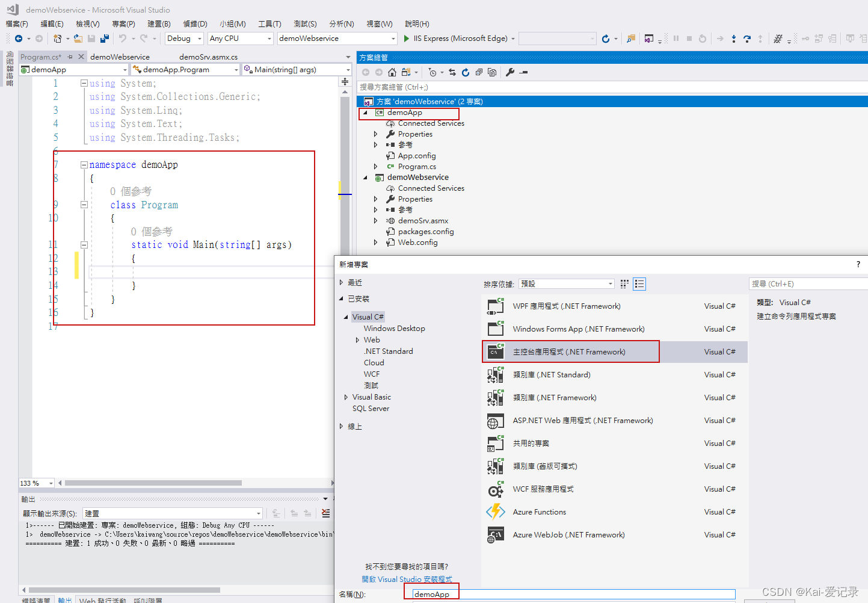Open the output source dropdown
Screen dimensions: 868x603
173,513
